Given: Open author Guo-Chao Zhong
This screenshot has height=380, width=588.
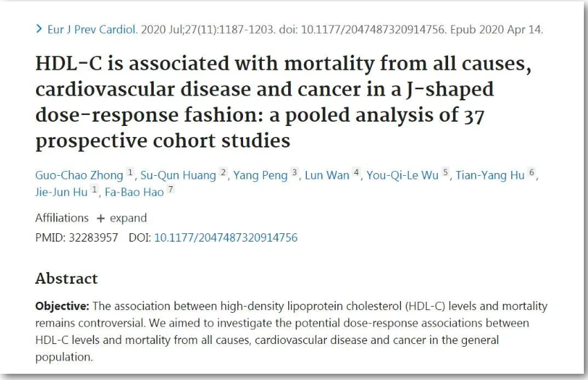Looking at the screenshot, I should (x=79, y=175).
